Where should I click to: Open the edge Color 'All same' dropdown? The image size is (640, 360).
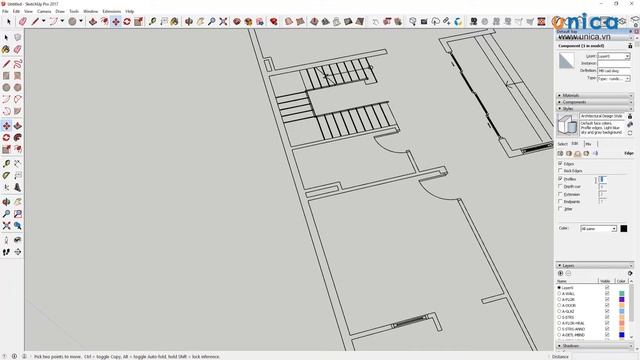tap(598, 229)
